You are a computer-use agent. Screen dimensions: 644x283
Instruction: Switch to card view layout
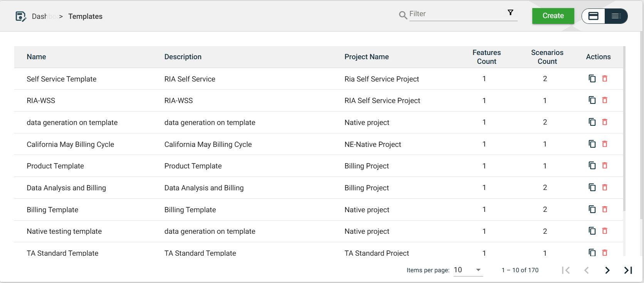click(594, 16)
